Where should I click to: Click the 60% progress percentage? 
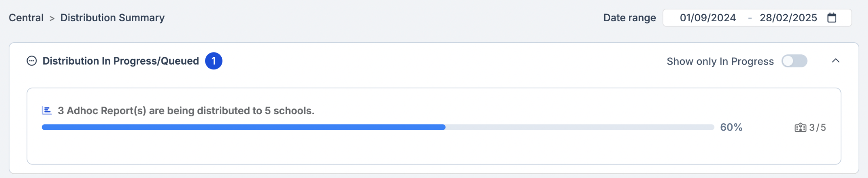coord(731,127)
